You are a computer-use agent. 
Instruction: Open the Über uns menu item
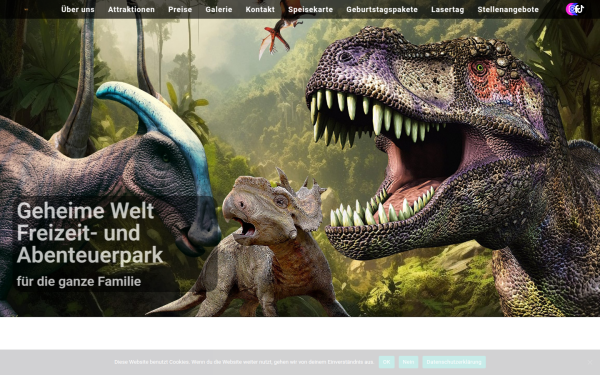(78, 9)
